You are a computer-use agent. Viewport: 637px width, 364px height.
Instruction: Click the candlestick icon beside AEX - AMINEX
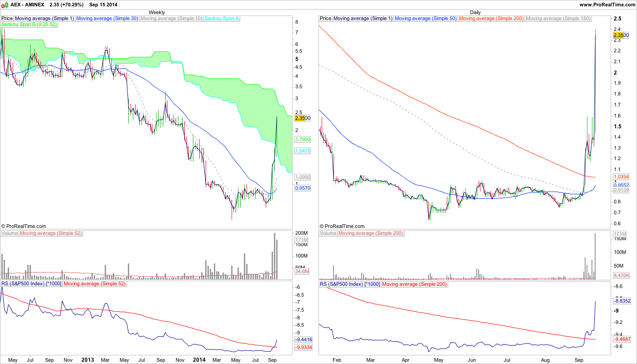5,4
